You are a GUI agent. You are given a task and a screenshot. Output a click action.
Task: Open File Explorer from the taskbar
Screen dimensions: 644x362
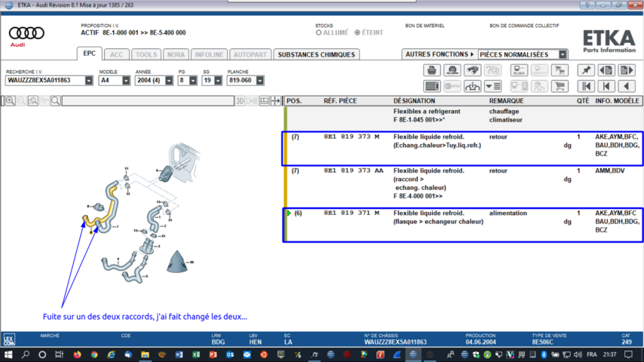145,354
